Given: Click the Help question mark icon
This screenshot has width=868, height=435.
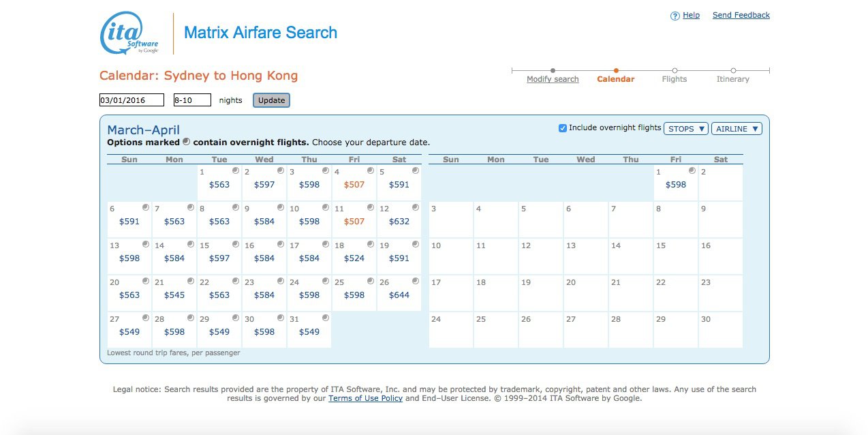Looking at the screenshot, I should pos(675,16).
